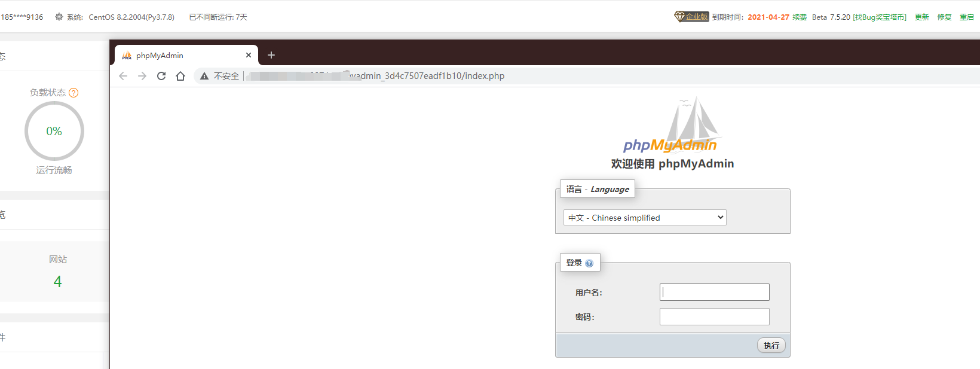This screenshot has width=980, height=369.
Task: Close the phpMyAdmin tab
Action: [x=249, y=55]
